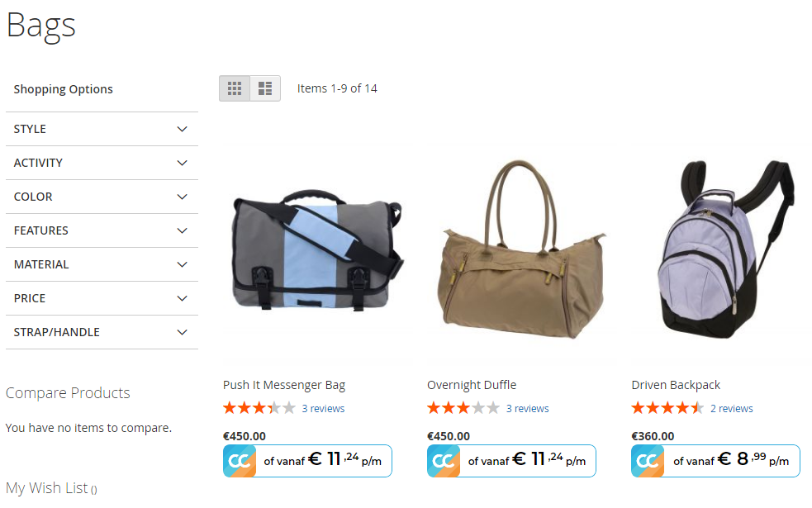812x508 pixels.
Task: Click CC logo under Push It Messenger Bag
Action: click(240, 461)
